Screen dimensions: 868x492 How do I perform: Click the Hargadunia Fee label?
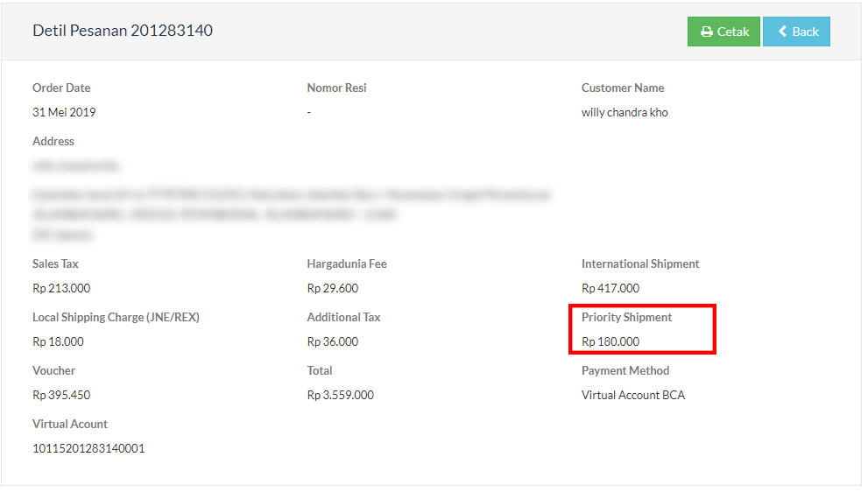[x=347, y=264]
